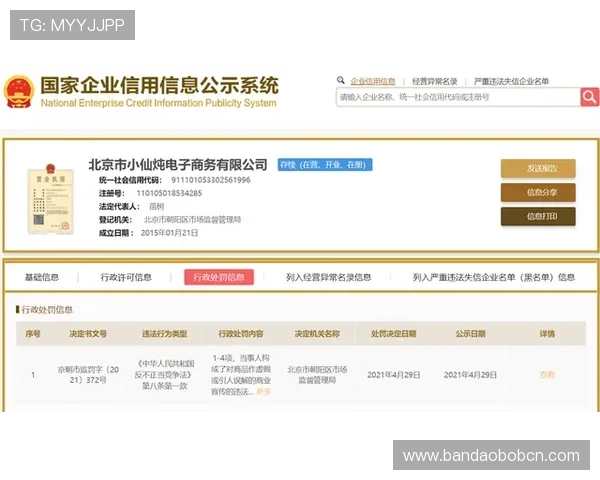
Task: Select the 企业信用信息 search category
Action: pyautogui.click(x=373, y=81)
